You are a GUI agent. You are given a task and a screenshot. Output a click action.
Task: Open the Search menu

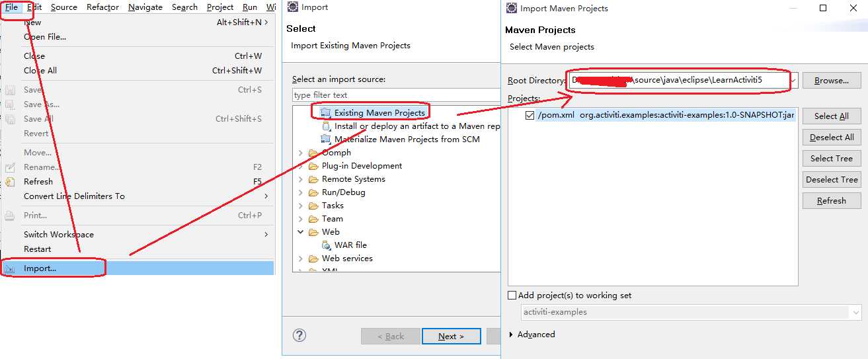pyautogui.click(x=184, y=7)
